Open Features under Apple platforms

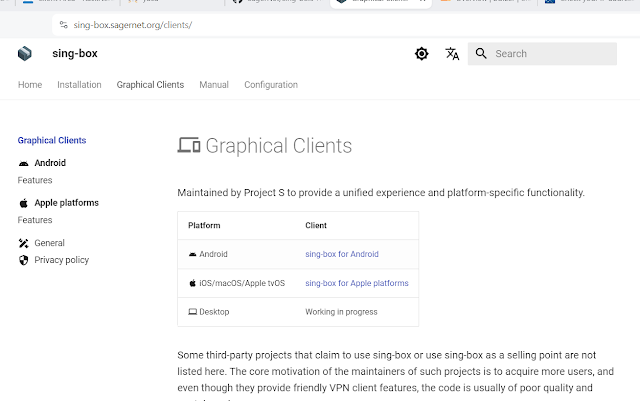click(35, 220)
